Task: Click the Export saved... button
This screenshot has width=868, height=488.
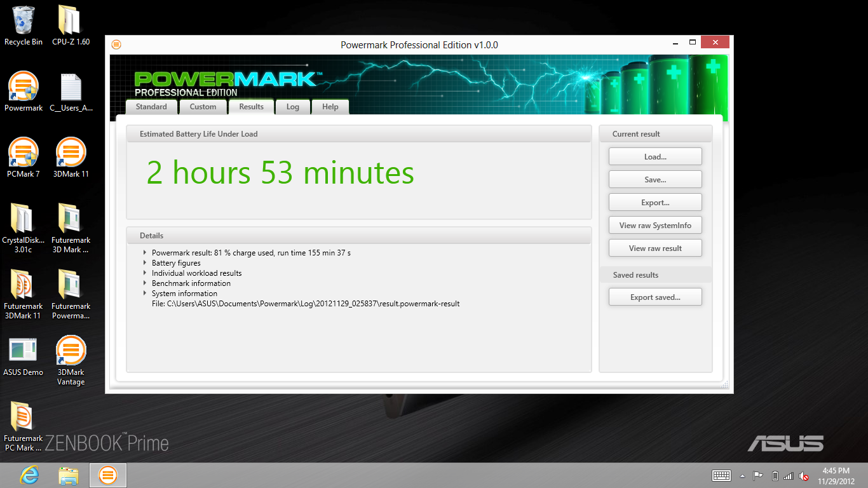Action: (655, 297)
